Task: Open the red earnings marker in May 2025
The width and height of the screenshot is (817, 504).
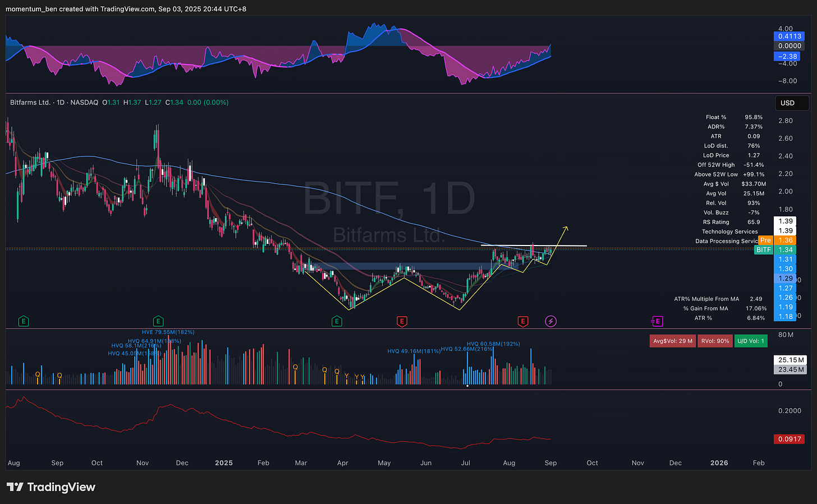Action: [402, 321]
